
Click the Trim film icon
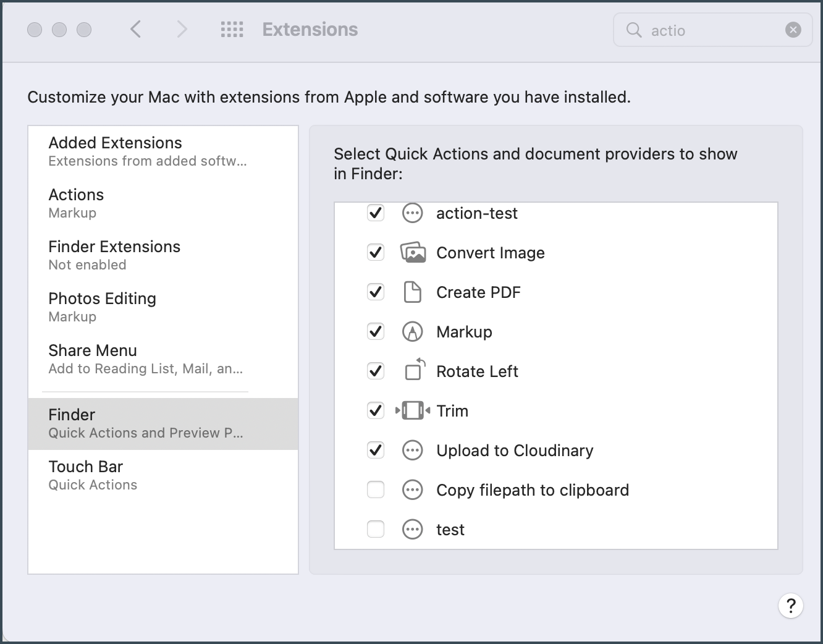[x=413, y=410]
